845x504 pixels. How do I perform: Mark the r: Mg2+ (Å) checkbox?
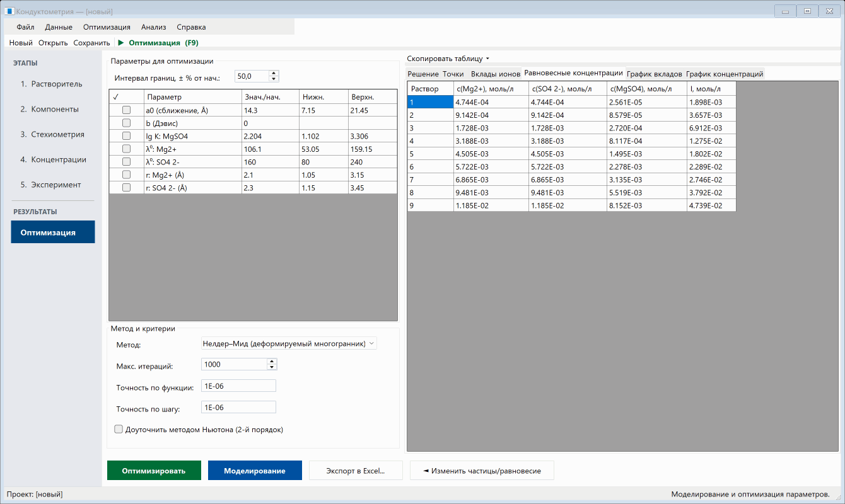(x=126, y=175)
